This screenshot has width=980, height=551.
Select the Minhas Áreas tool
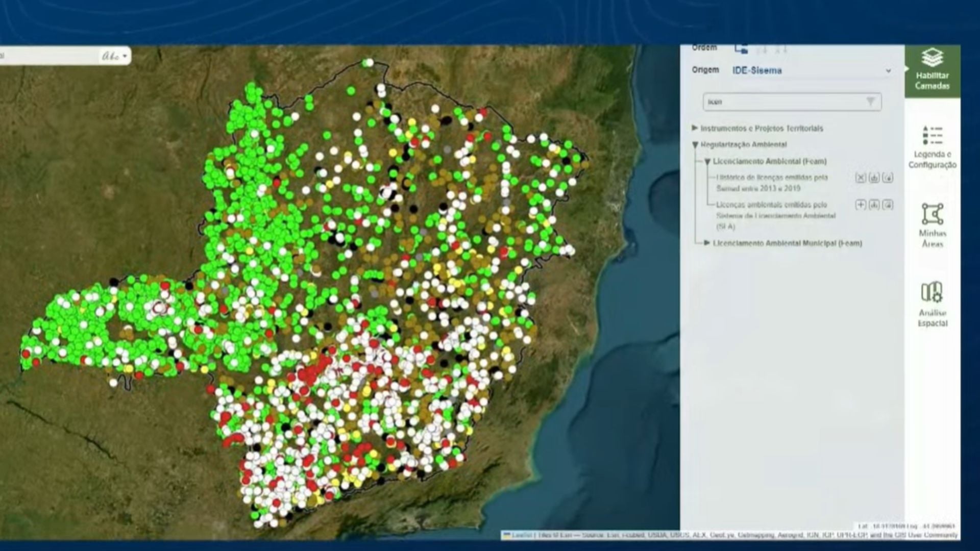point(933,224)
